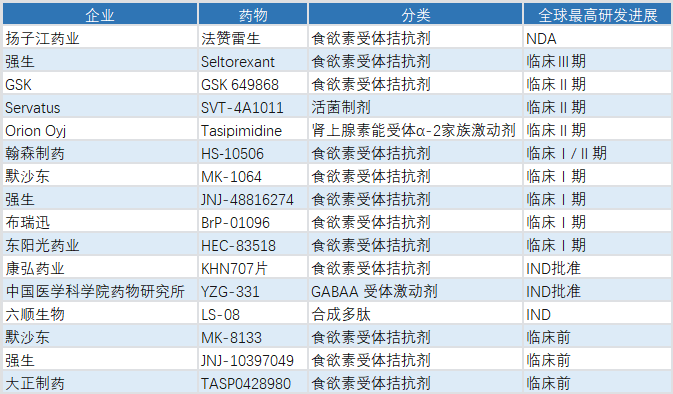
Task: Click 临床 I 期 in the HEC-83518 row
Action: click(597, 245)
